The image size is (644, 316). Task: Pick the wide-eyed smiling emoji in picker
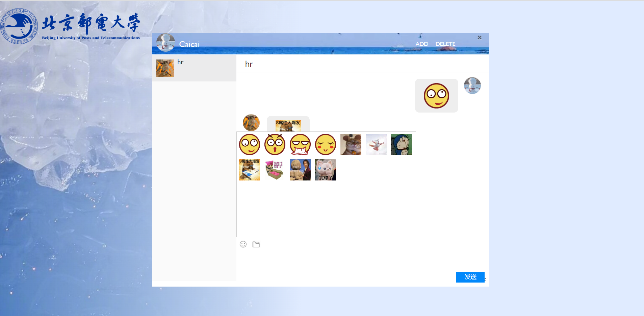click(250, 145)
